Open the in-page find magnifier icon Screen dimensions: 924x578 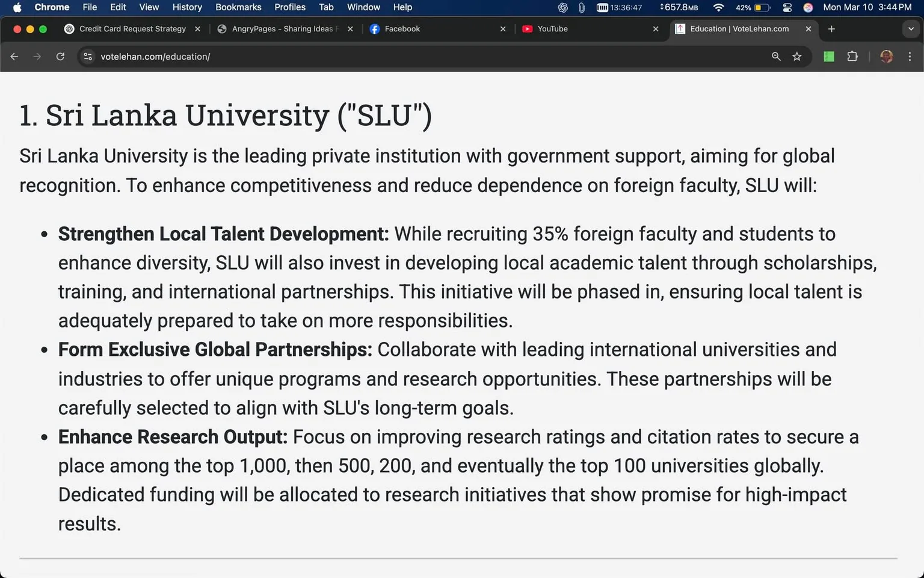775,56
